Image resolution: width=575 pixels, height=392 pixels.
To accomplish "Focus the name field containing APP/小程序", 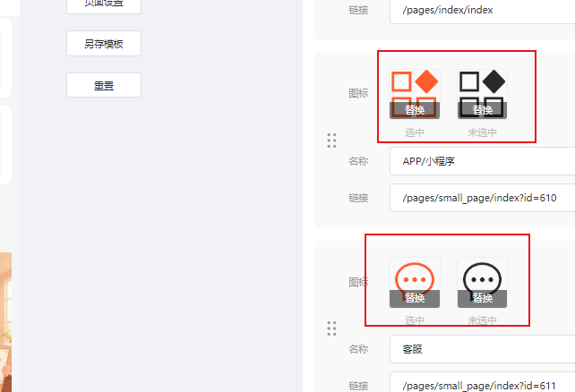I will 482,161.
